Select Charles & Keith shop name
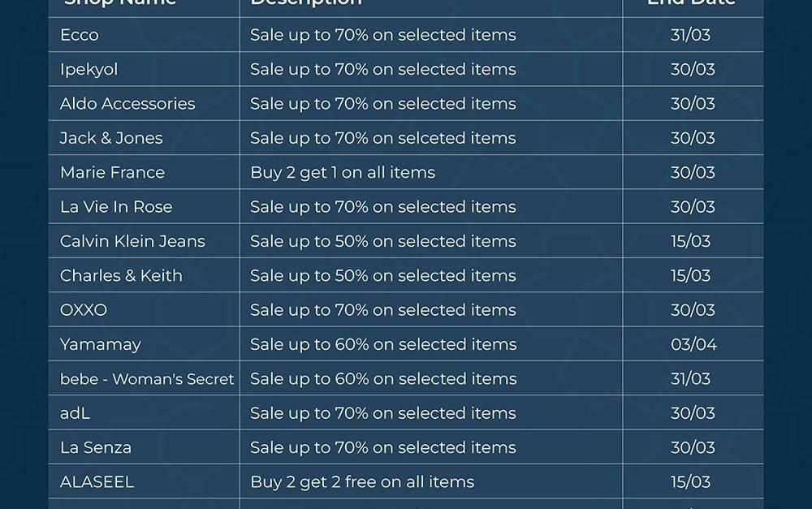This screenshot has width=812, height=509. coord(121,275)
